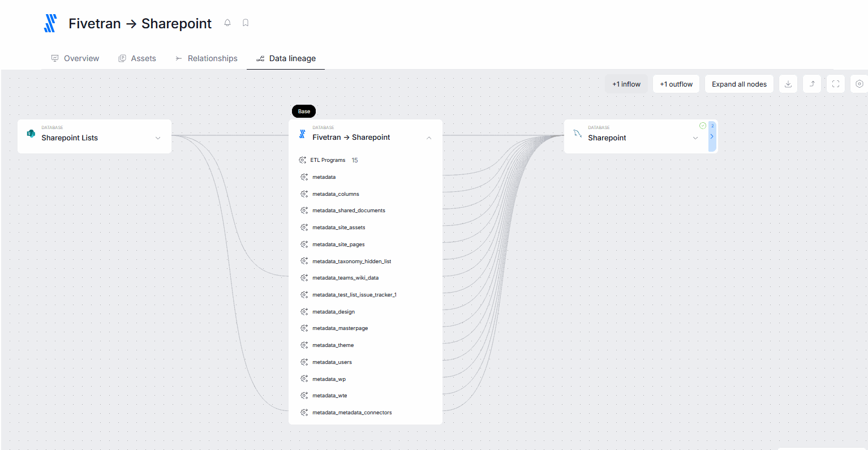Image resolution: width=868 pixels, height=450 pixels.
Task: Click the Fivetran logo in header
Action: (x=50, y=23)
